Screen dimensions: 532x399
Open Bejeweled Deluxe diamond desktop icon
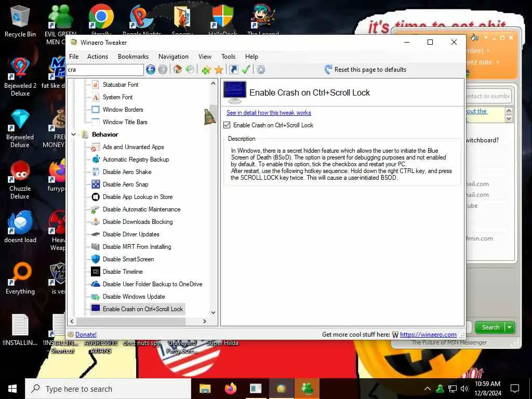[20, 128]
